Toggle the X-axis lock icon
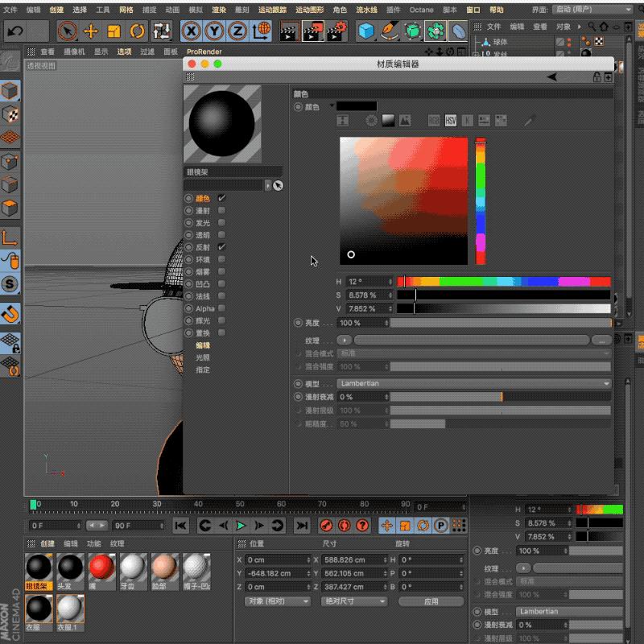 pyautogui.click(x=191, y=31)
